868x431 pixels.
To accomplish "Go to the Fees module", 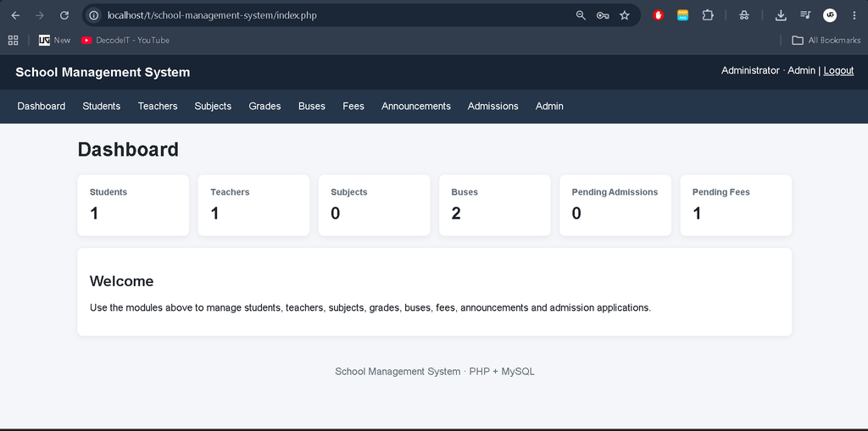I will pyautogui.click(x=353, y=106).
